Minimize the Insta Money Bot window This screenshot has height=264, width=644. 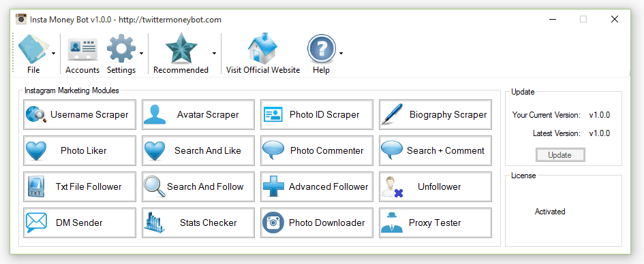(553, 19)
